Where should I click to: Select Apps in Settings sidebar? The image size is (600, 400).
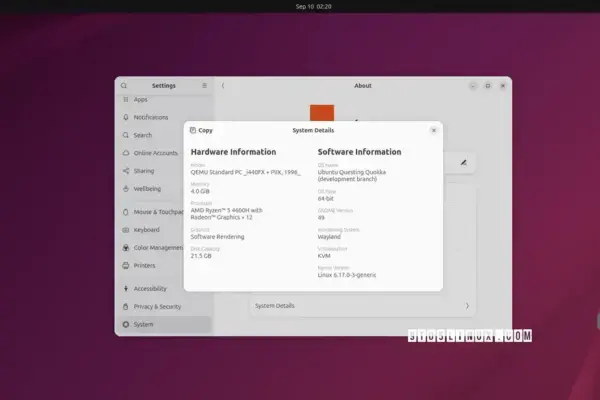[x=164, y=100]
